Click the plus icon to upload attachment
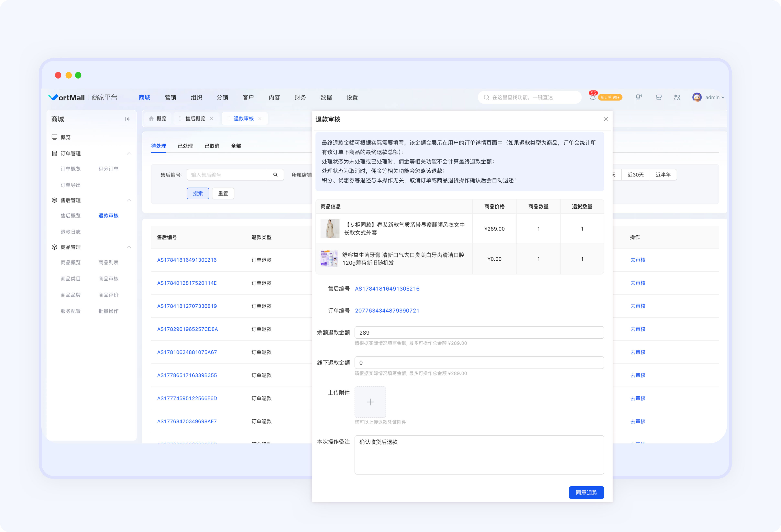The image size is (781, 532). point(370,402)
